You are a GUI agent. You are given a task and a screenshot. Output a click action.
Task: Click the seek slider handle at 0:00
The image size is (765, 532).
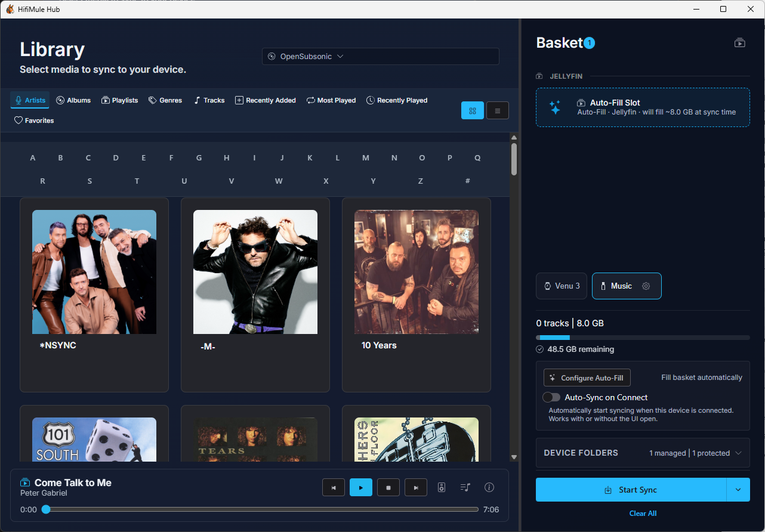coord(45,510)
